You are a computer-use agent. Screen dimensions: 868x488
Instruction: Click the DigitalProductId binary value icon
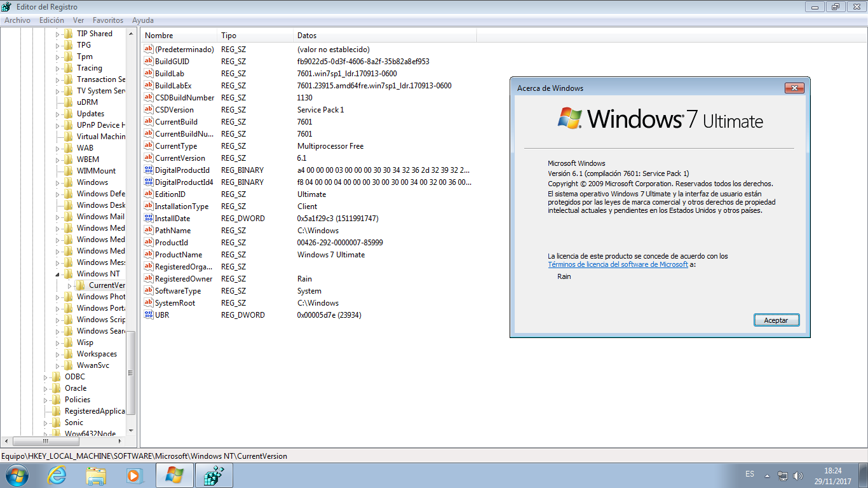coord(149,170)
